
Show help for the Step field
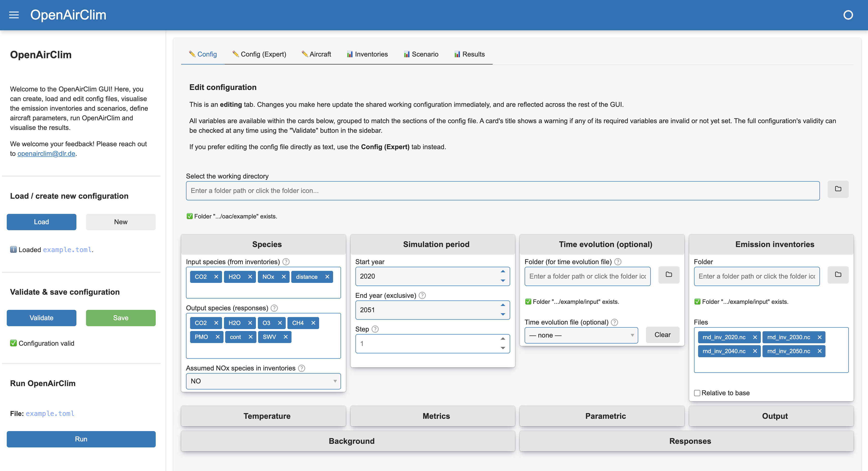[375, 329]
